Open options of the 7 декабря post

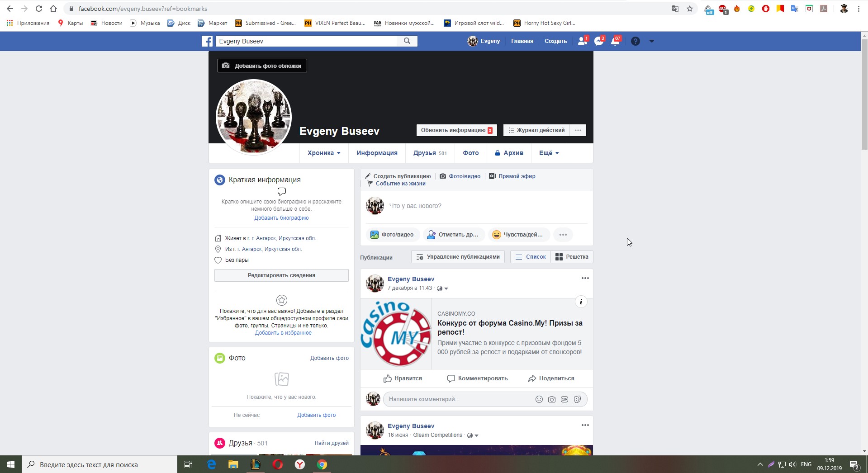[x=585, y=278]
